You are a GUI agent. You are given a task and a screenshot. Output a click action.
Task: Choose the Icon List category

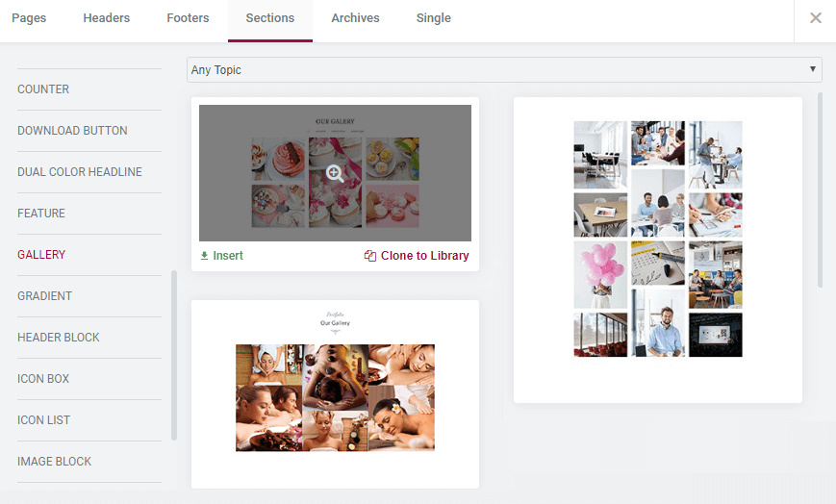click(x=43, y=419)
